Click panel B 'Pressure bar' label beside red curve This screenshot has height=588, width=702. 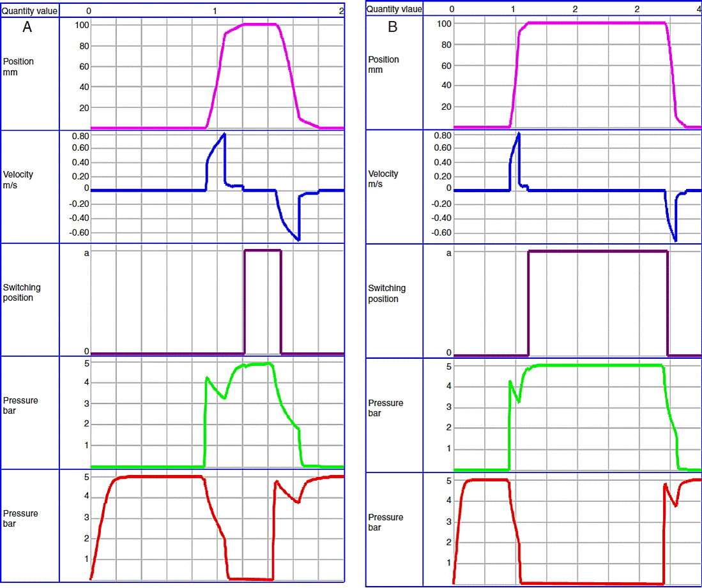coord(386,522)
